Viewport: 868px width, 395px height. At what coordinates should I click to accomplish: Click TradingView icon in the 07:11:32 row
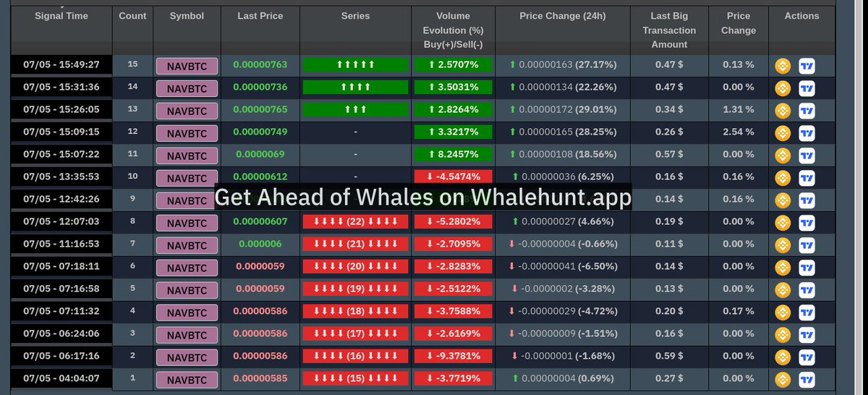807,313
